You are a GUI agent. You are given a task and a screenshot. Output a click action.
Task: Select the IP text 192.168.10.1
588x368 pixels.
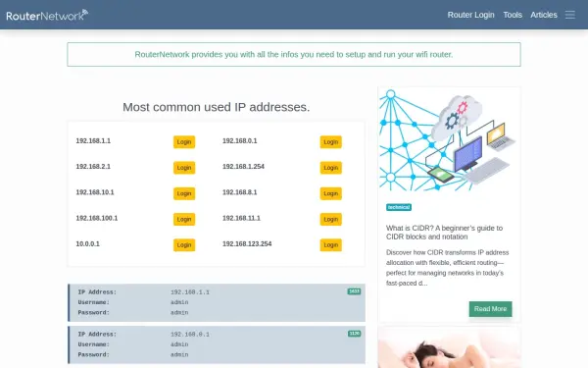tap(95, 192)
